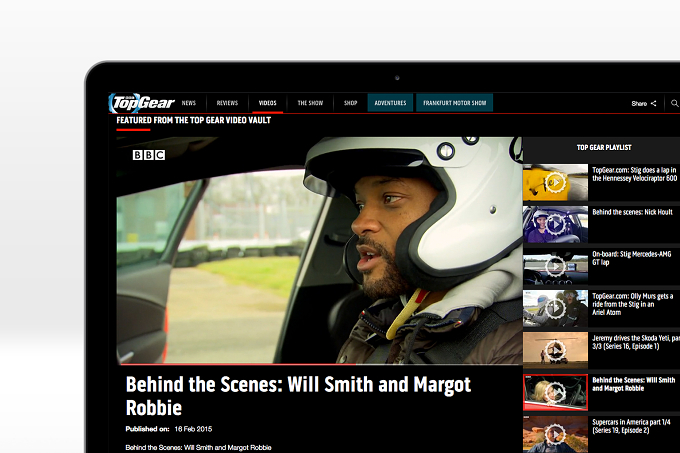Select the Videos tab
Viewport: 680px width, 453px height.
pyautogui.click(x=268, y=103)
